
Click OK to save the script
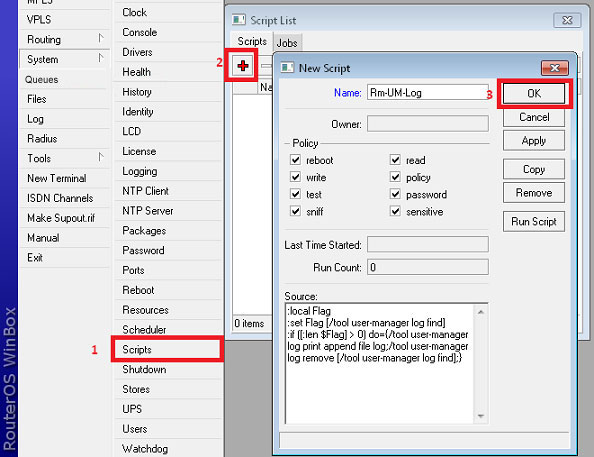point(534,94)
